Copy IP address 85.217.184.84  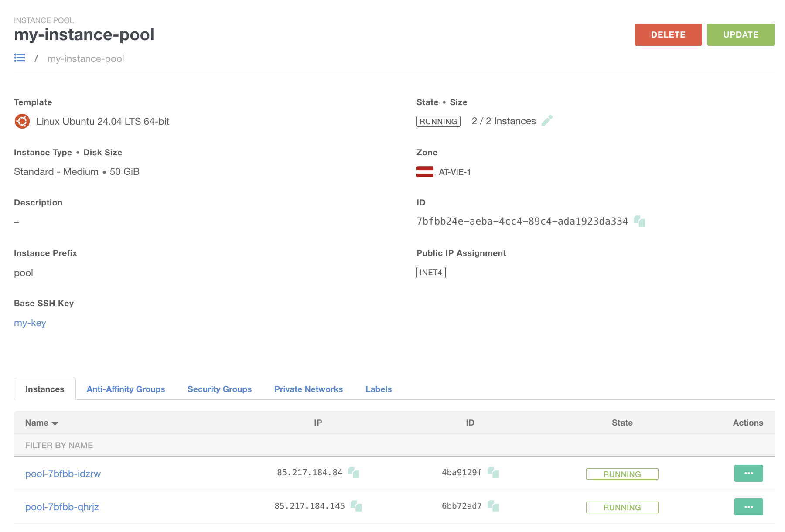354,472
